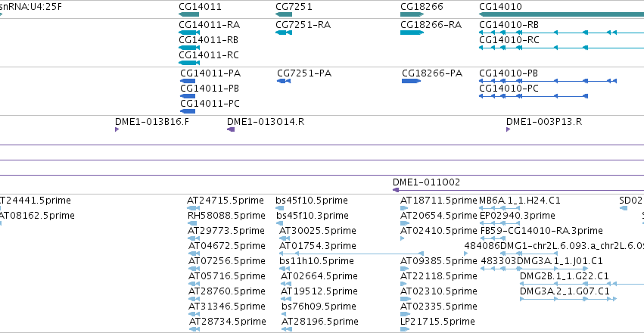Screen dimensions: 644x333
Task: Open EST AT28760.5prime
Action: pos(227,291)
